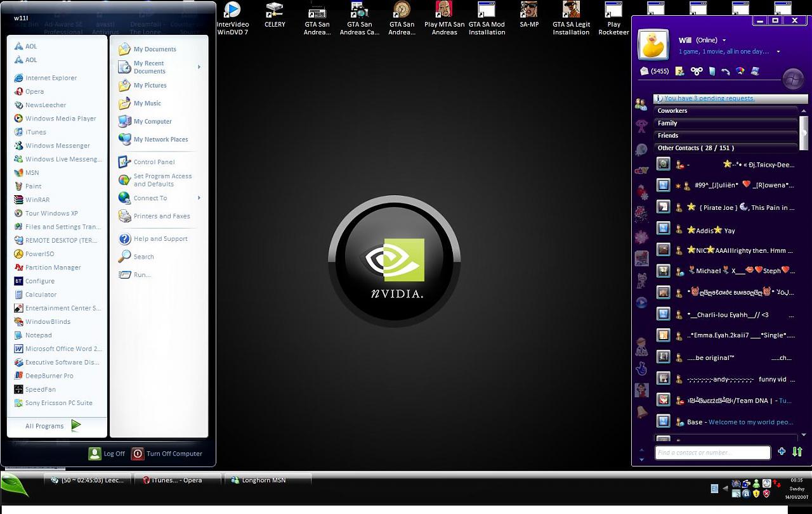This screenshot has height=514, width=812.
Task: Switch to the Longhorn MSN taskbar button
Action: pos(269,480)
